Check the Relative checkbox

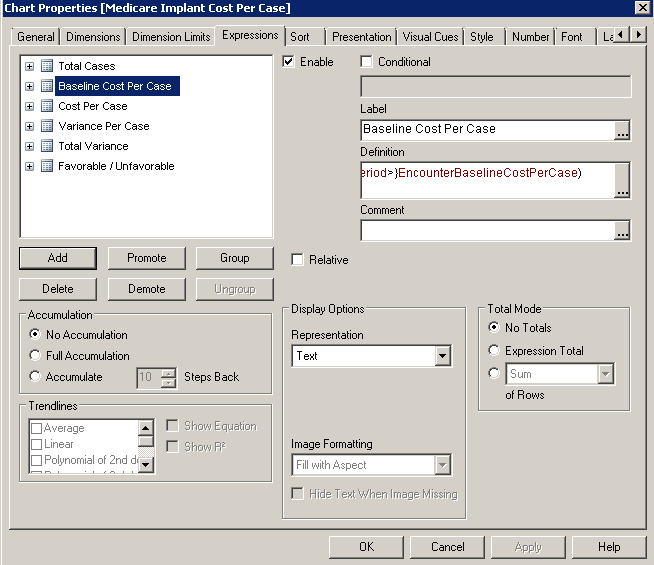tap(297, 260)
